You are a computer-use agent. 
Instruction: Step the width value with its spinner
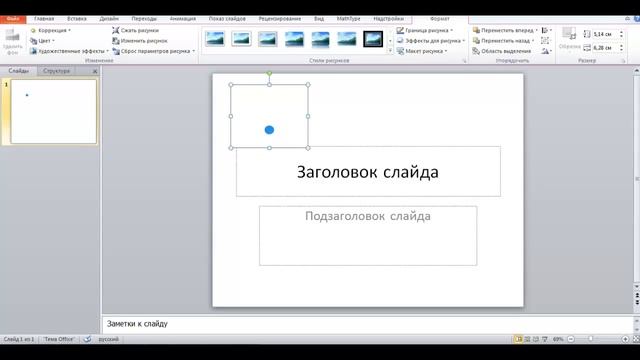pyautogui.click(x=621, y=48)
